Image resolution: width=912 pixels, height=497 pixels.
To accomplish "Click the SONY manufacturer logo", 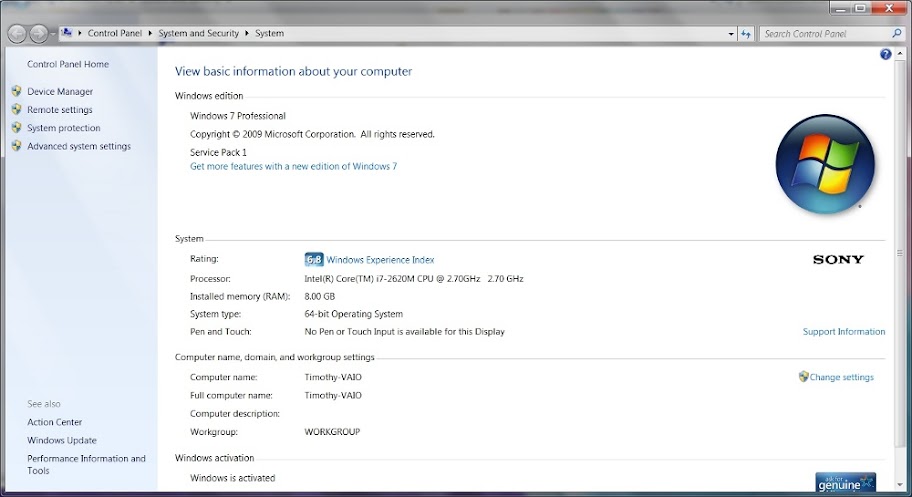I will (x=838, y=260).
